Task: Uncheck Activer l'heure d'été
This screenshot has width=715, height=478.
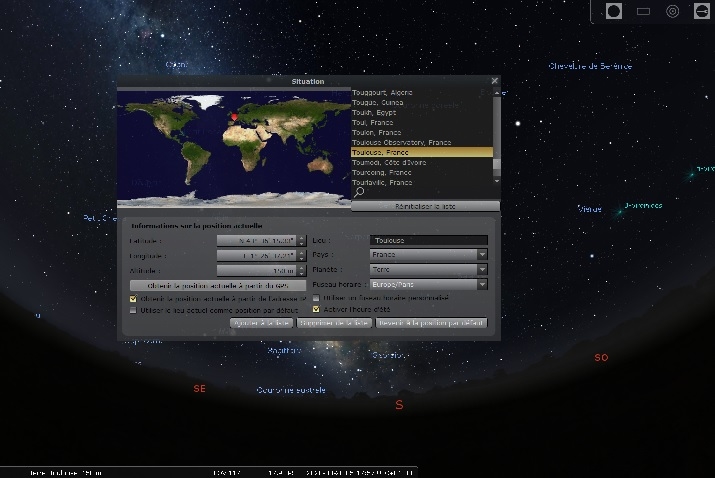Action: pos(316,309)
